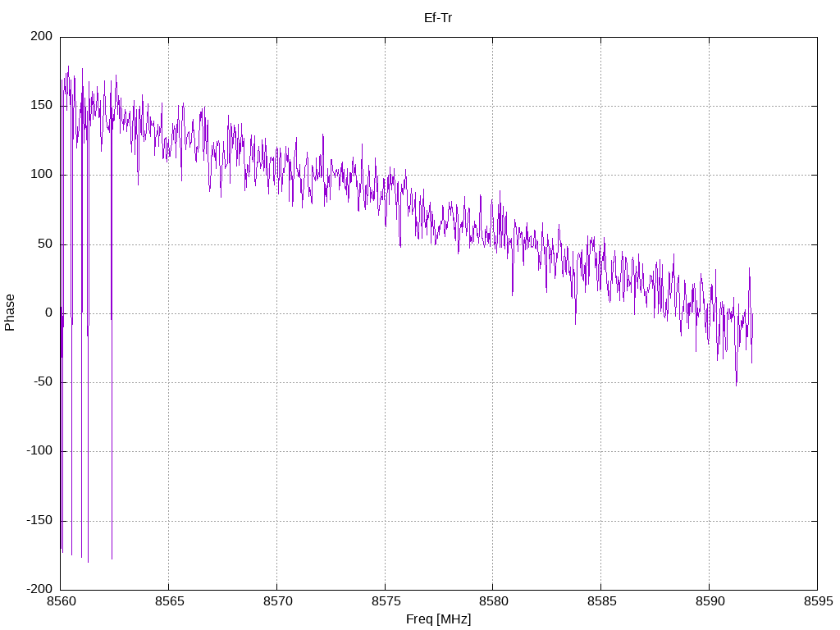
Task: Click the x-axis tick label 8580
Action: [x=493, y=601]
